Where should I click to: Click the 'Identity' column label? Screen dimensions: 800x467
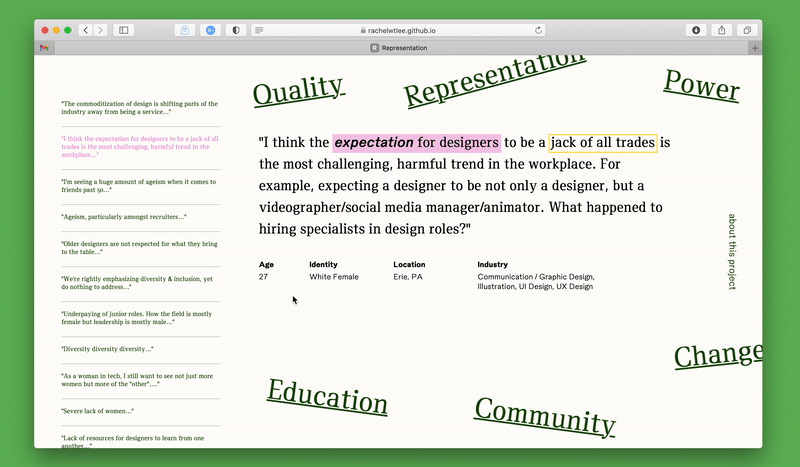pyautogui.click(x=323, y=264)
